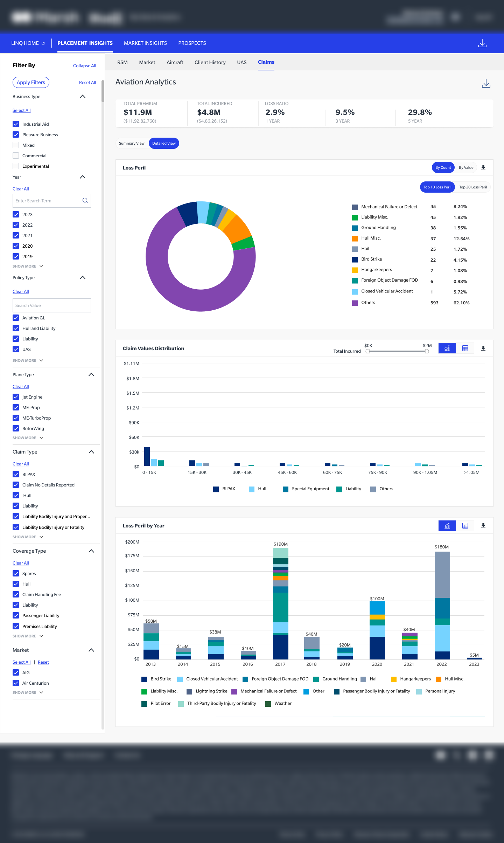Click the Hull Misc. legend color swatch

[x=355, y=239]
